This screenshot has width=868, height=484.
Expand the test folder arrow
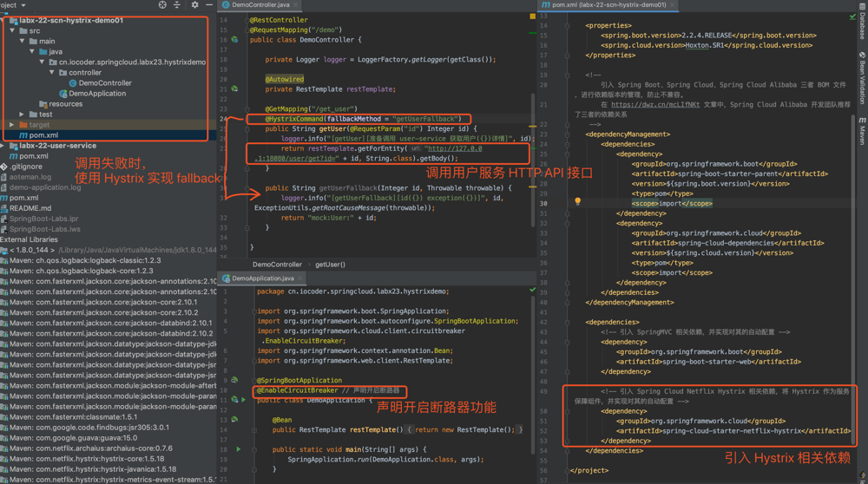[23, 114]
